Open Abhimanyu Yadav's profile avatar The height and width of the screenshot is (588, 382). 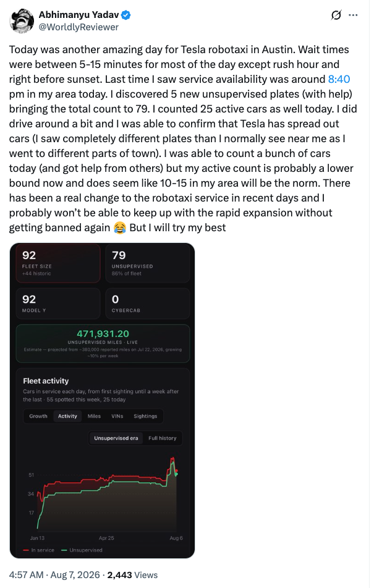point(22,20)
